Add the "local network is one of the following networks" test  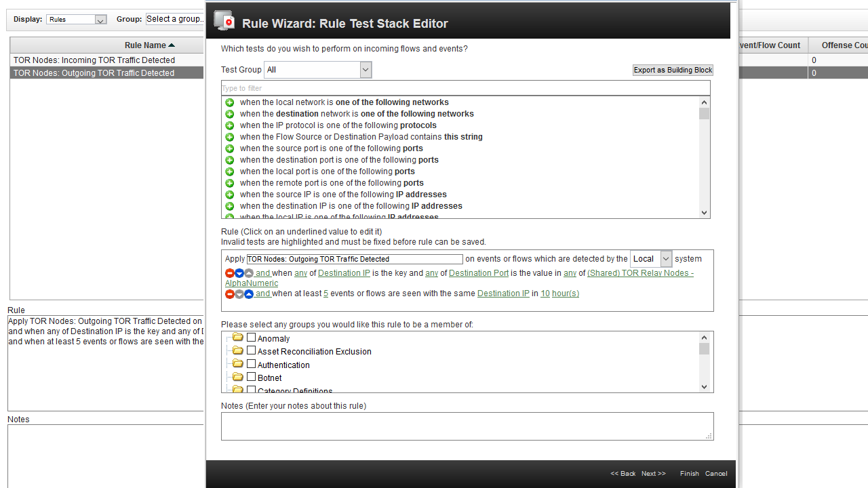tap(230, 102)
